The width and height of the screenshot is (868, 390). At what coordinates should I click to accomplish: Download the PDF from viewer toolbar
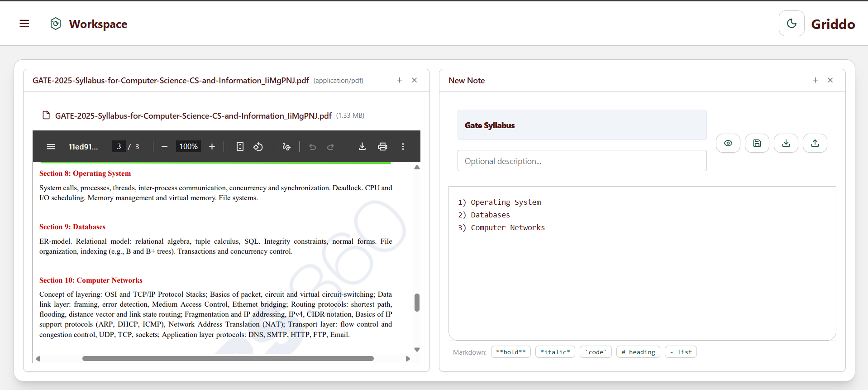[362, 147]
